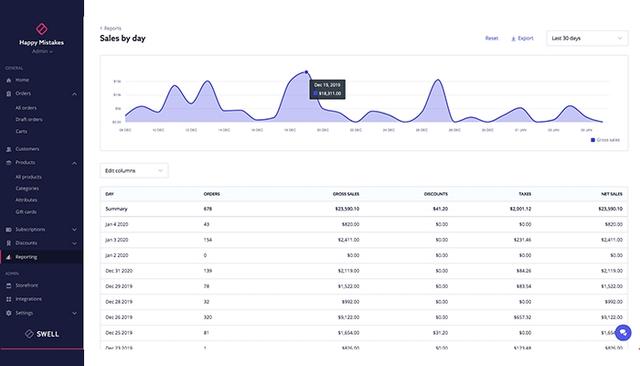Image resolution: width=640 pixels, height=366 pixels.
Task: Click the Jan 4 2020 row
Action: pos(364,224)
